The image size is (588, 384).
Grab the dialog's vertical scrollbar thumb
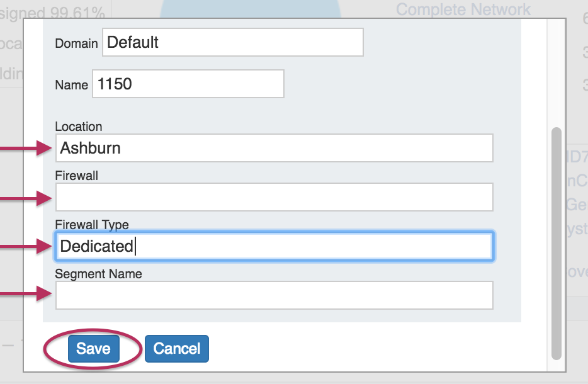555,242
